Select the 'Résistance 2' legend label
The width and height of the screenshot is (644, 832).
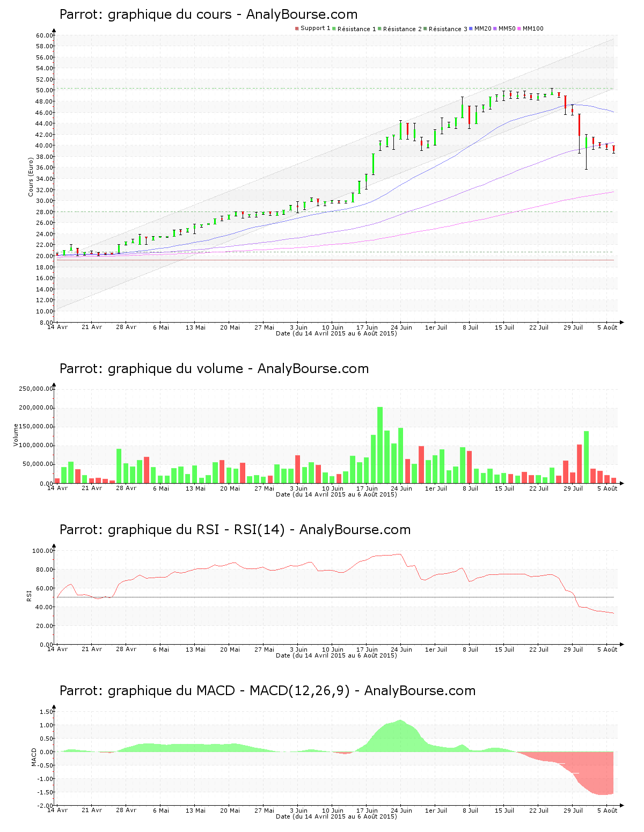point(402,29)
